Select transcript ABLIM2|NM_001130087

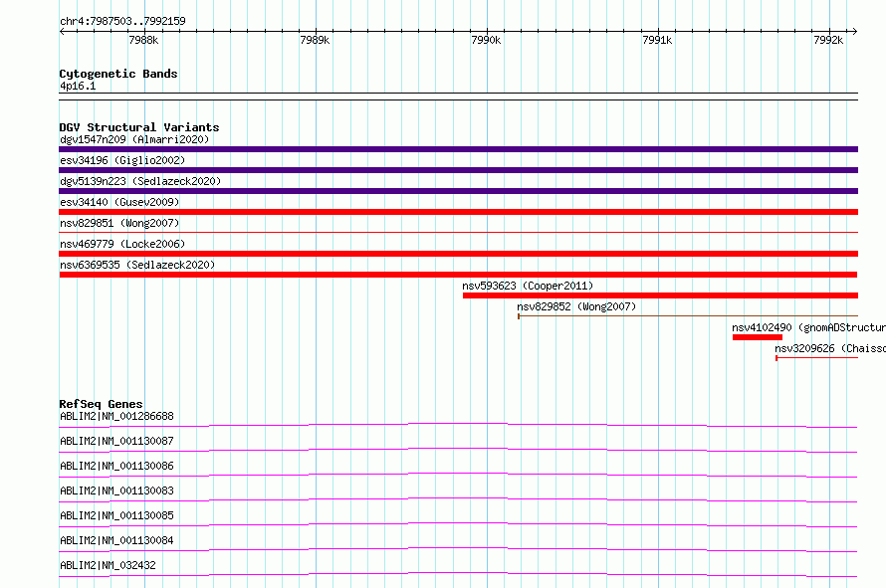click(x=116, y=441)
